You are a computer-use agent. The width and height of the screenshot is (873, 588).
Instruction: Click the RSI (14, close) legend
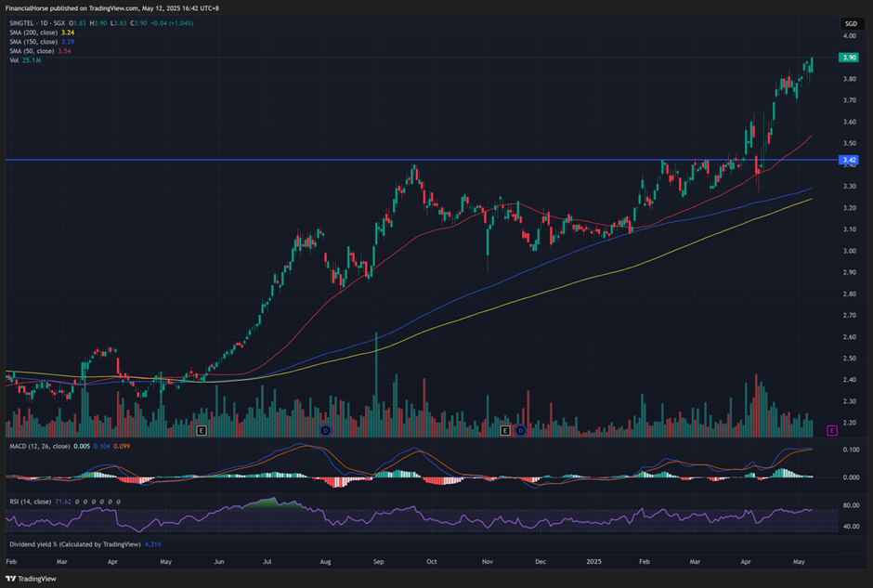(31, 501)
